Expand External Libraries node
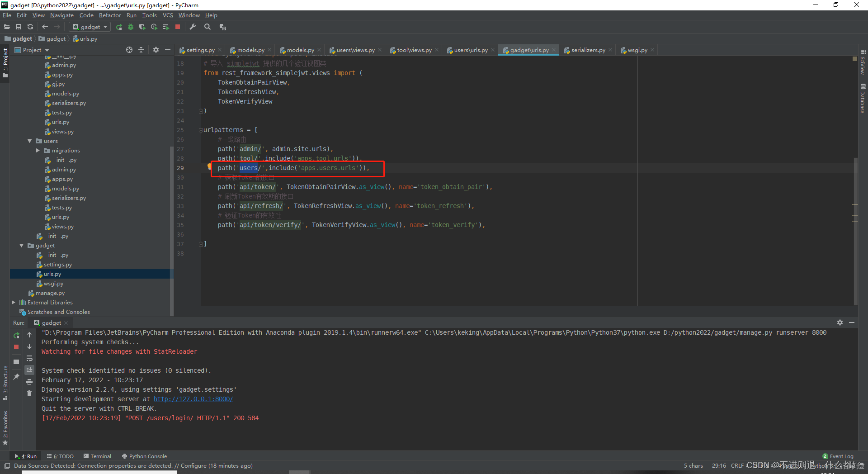 coord(14,303)
